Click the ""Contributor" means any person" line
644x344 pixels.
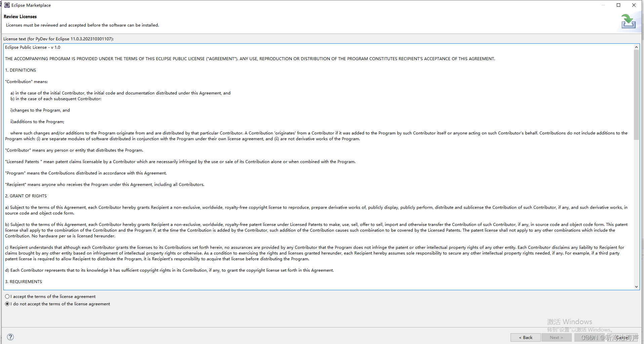click(74, 150)
